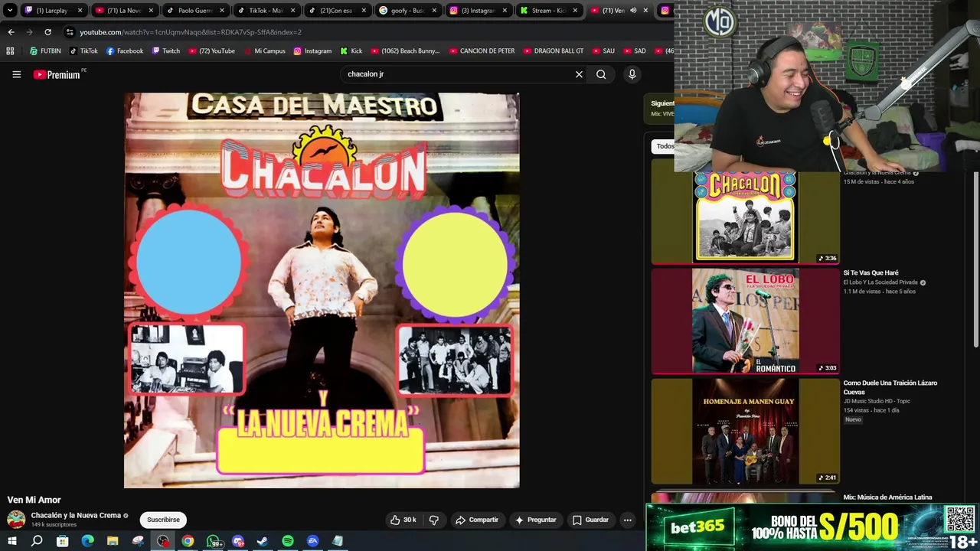Image resolution: width=980 pixels, height=551 pixels.
Task: Click the magnifier search button
Action: (x=601, y=74)
